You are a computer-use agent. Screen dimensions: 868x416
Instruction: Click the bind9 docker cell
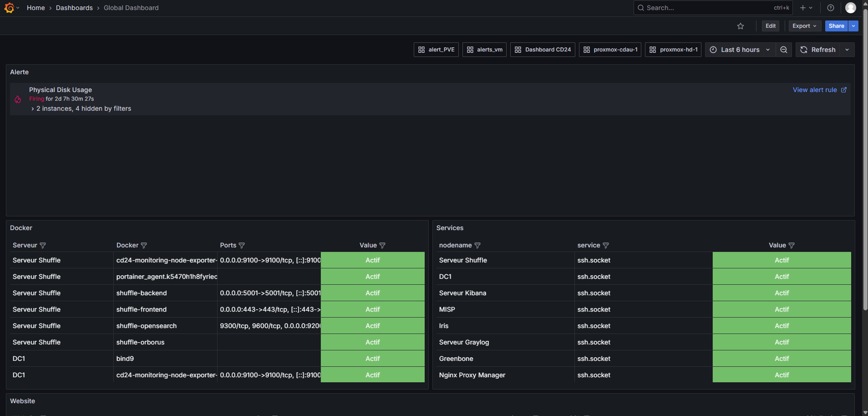(166, 359)
